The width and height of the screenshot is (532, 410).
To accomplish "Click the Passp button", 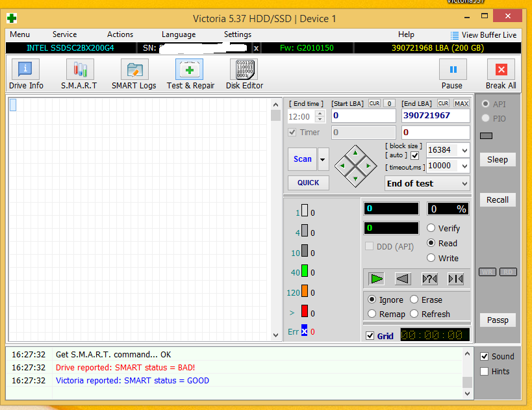I will (498, 320).
